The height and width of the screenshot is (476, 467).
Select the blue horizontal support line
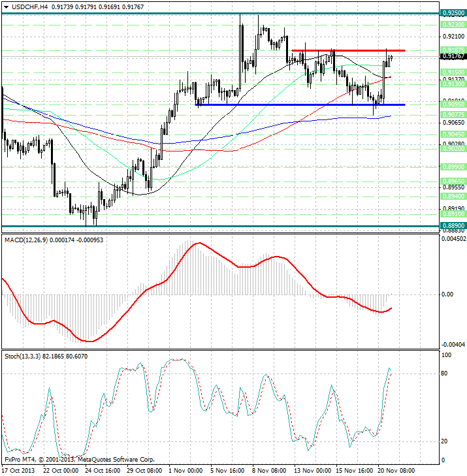click(300, 104)
